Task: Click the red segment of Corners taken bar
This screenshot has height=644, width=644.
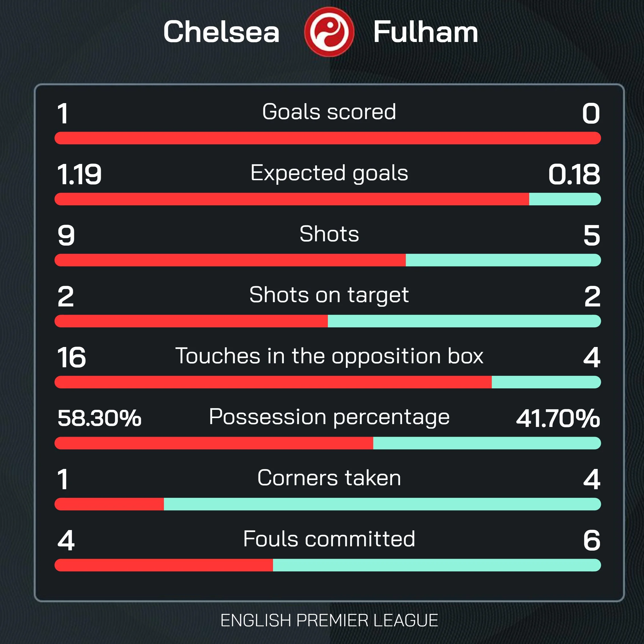Action: (109, 504)
